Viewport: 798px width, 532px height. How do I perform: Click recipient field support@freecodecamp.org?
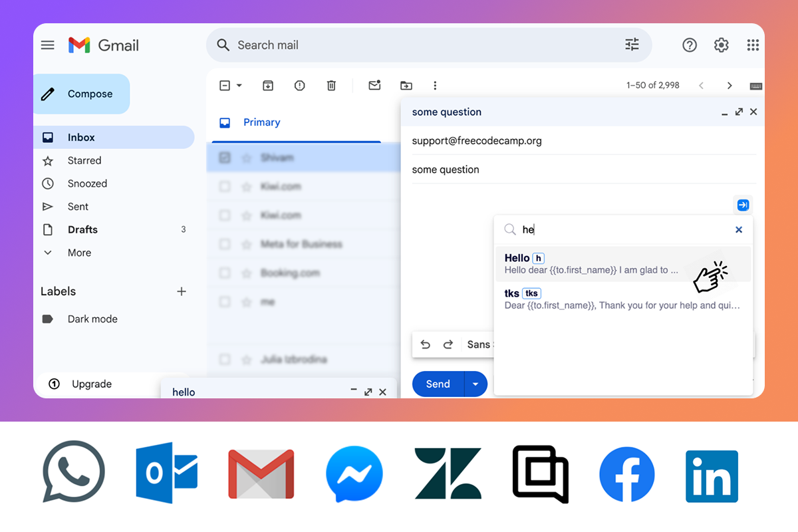point(584,141)
